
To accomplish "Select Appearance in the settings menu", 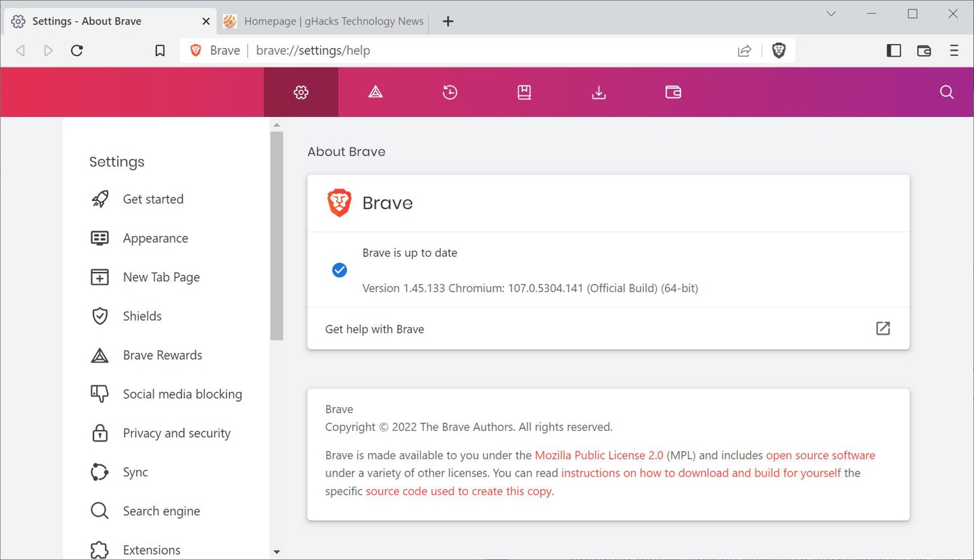I will (156, 238).
